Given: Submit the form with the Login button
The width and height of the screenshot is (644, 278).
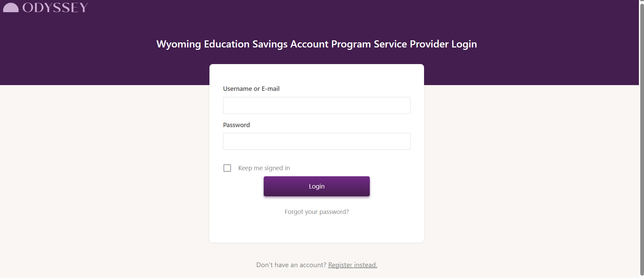Looking at the screenshot, I should pos(317,186).
